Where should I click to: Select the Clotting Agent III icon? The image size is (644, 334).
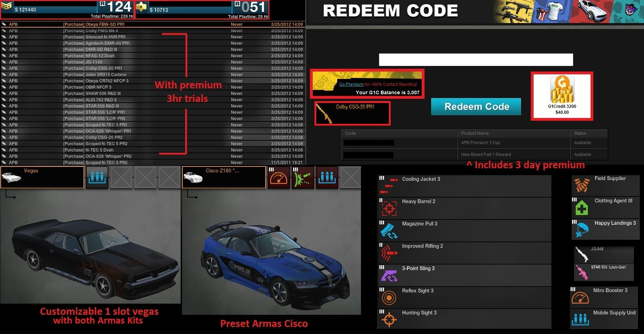pos(581,208)
